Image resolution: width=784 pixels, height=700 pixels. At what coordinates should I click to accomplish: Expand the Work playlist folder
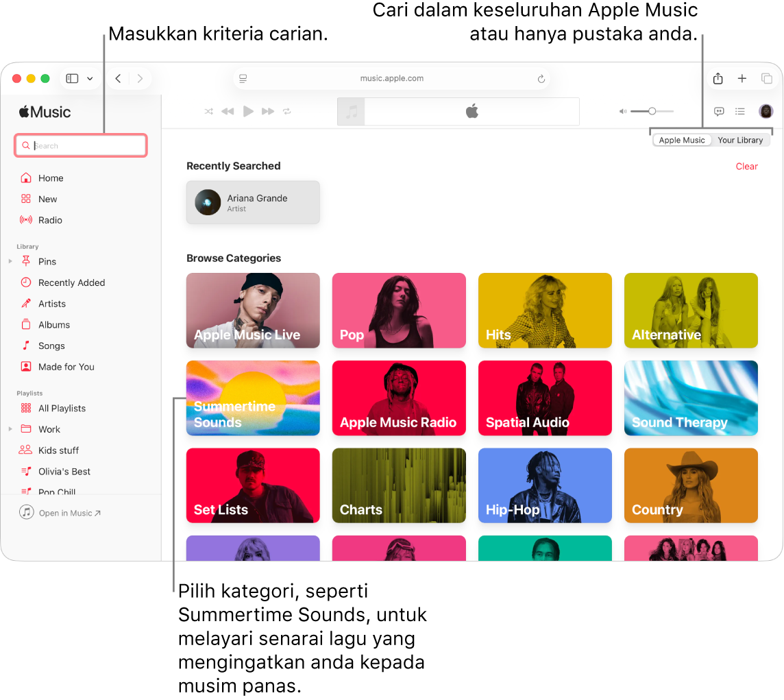tap(10, 429)
